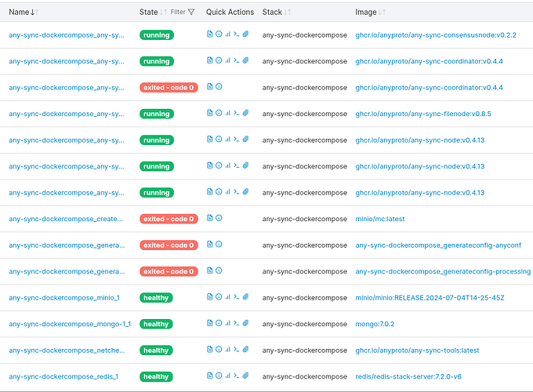Click the exited badge in the minio/mc:latest row

click(x=169, y=219)
